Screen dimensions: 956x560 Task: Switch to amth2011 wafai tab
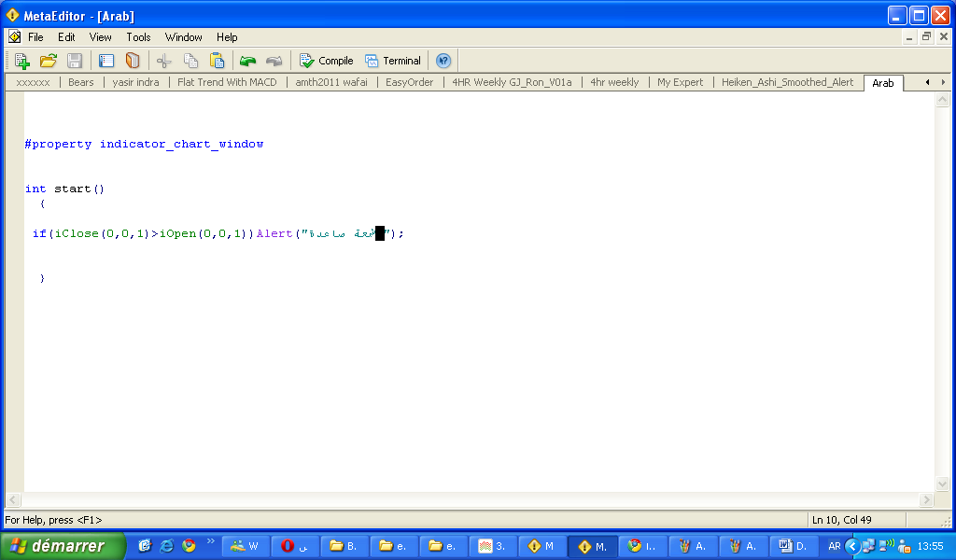[331, 82]
